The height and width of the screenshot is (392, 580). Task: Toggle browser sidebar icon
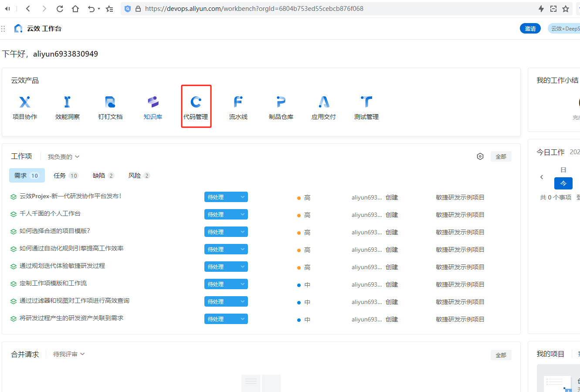(7, 9)
